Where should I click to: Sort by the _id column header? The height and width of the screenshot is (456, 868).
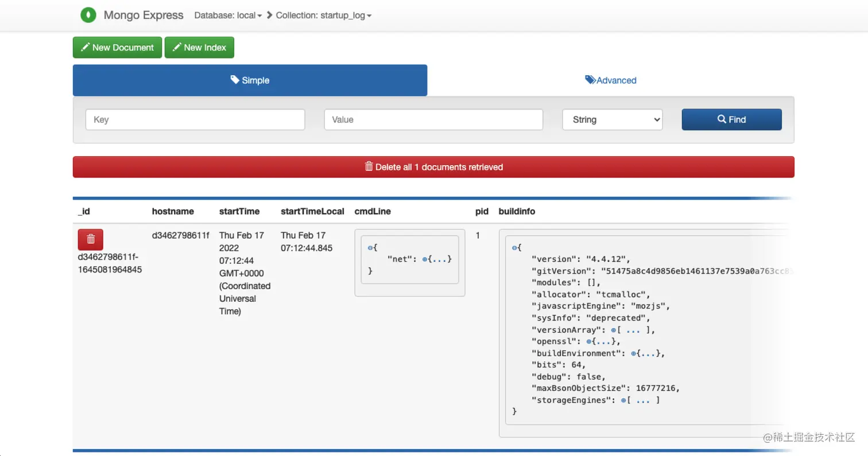[x=84, y=211]
